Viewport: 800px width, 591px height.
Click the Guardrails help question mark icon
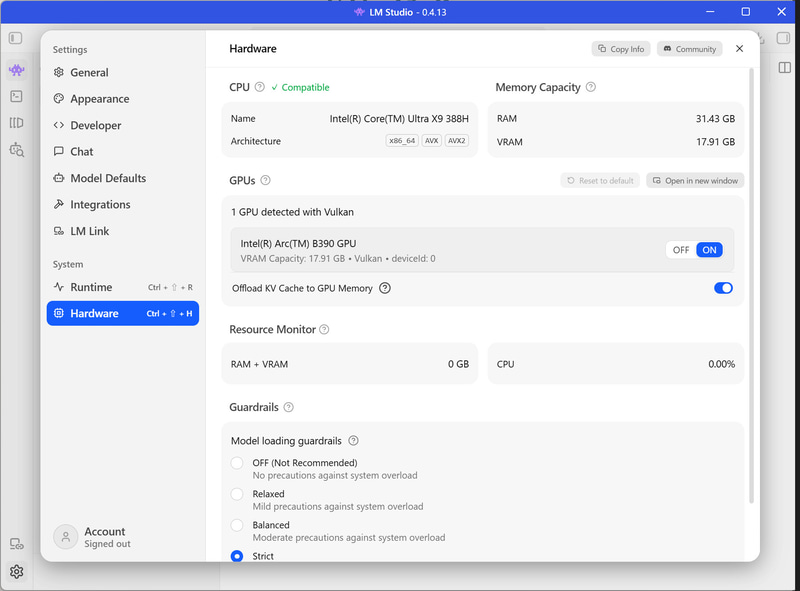[288, 407]
